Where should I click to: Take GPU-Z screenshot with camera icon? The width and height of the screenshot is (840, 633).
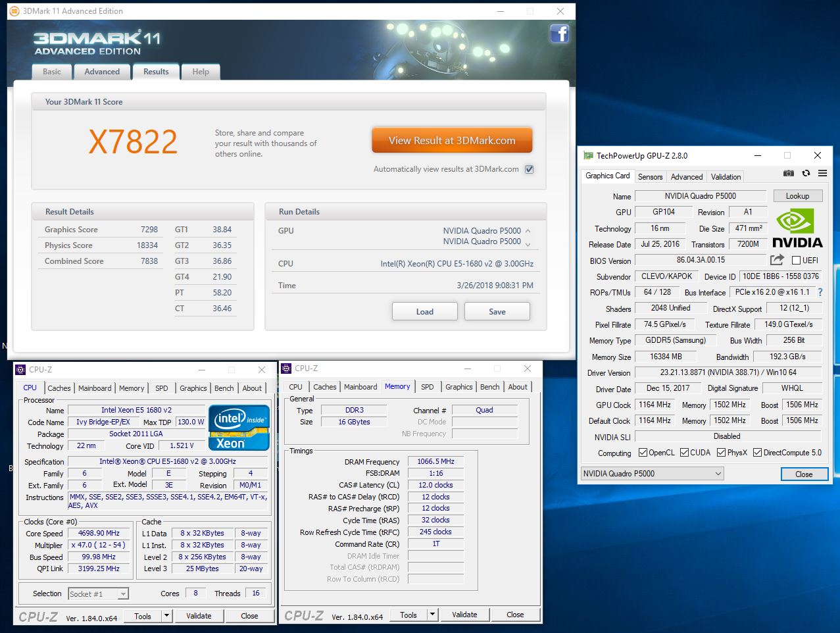[x=789, y=174]
